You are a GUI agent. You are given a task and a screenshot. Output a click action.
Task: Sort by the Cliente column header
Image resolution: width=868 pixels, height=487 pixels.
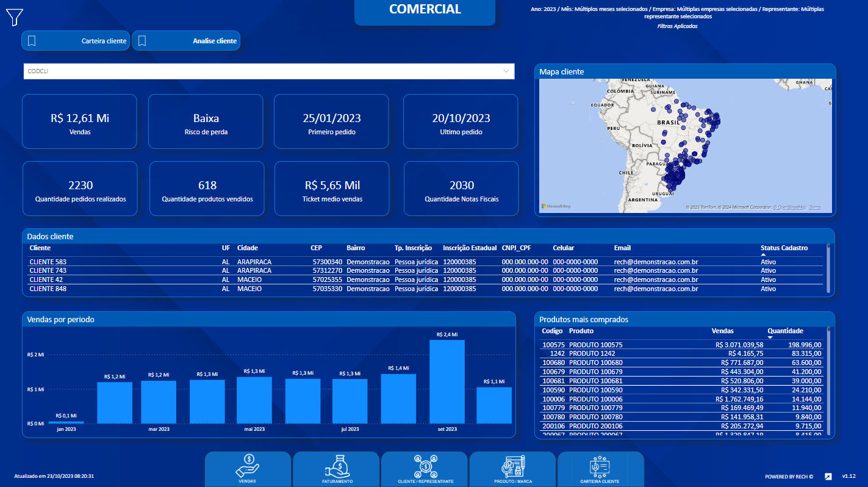click(x=40, y=248)
